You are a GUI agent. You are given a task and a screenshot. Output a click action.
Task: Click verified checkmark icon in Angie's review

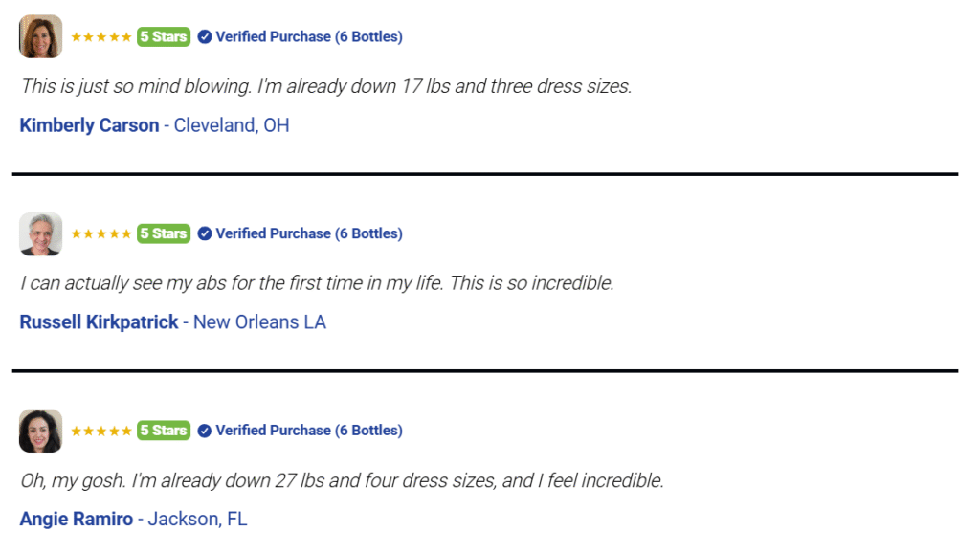point(205,431)
